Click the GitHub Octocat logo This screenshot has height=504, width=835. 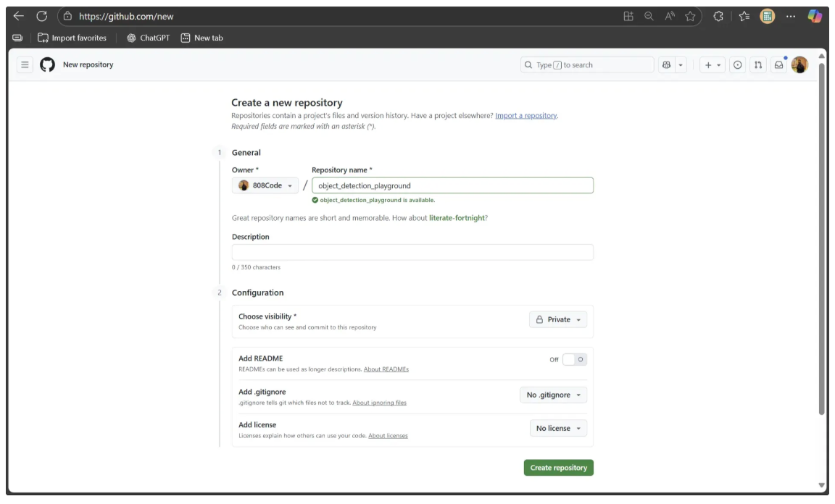pyautogui.click(x=47, y=65)
